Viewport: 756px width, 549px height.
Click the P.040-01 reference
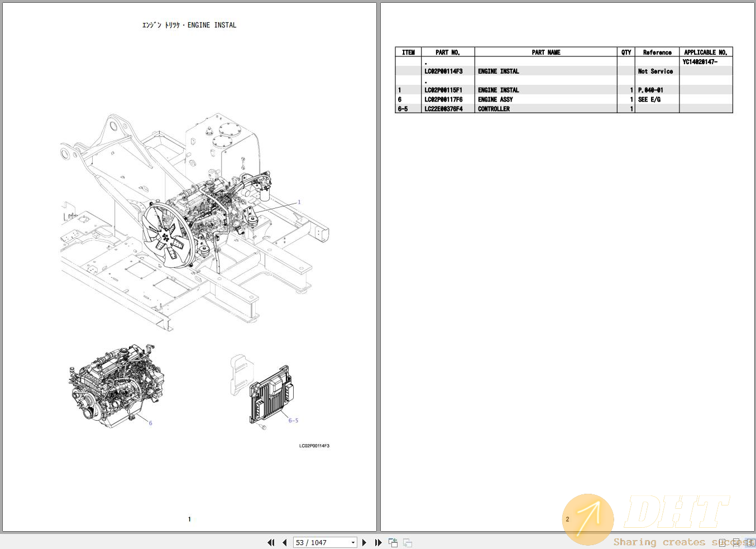(650, 90)
